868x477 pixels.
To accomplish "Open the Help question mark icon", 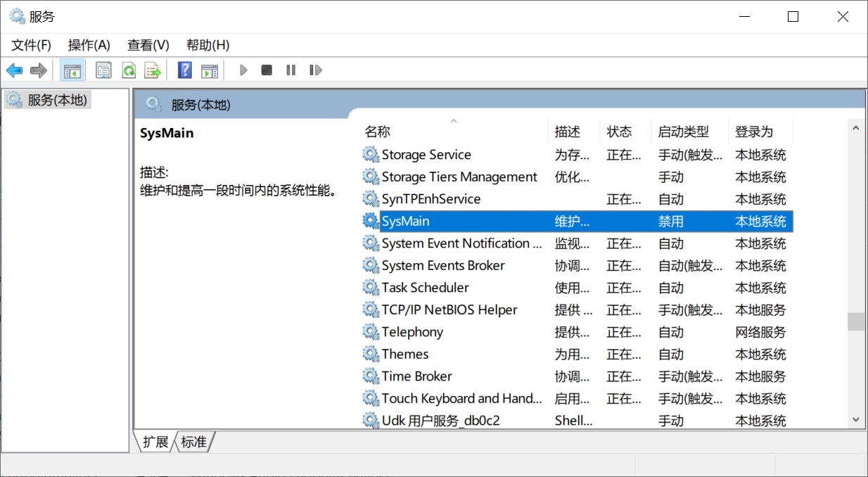I will (x=184, y=70).
